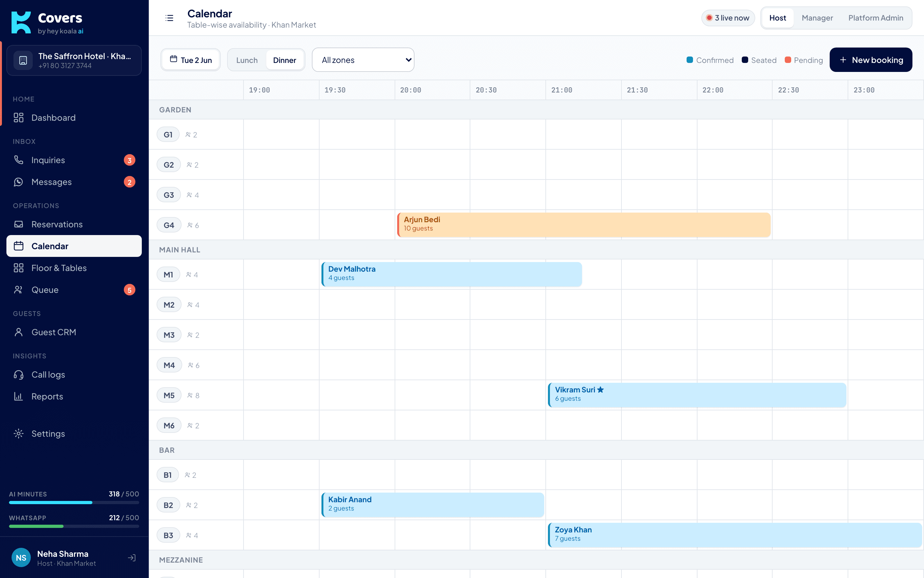Select table M2 chip
Viewport: 924px width, 578px height.
(x=169, y=305)
